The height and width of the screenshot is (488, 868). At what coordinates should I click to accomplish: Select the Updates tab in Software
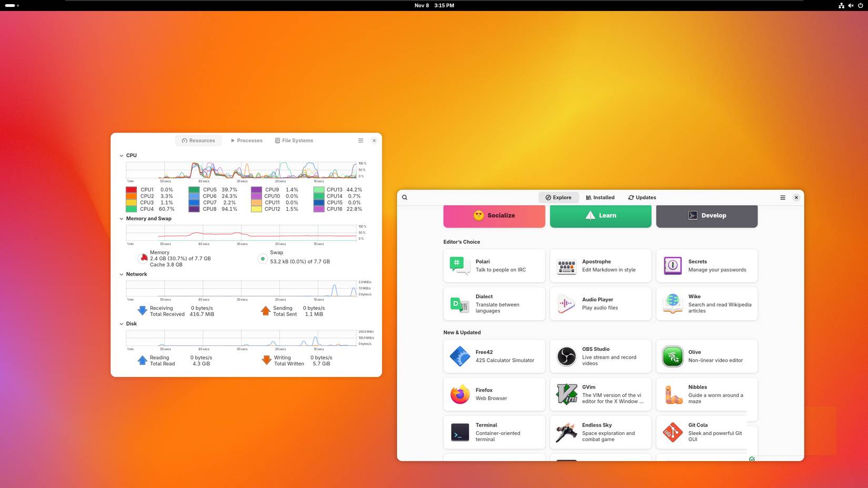[x=642, y=198]
